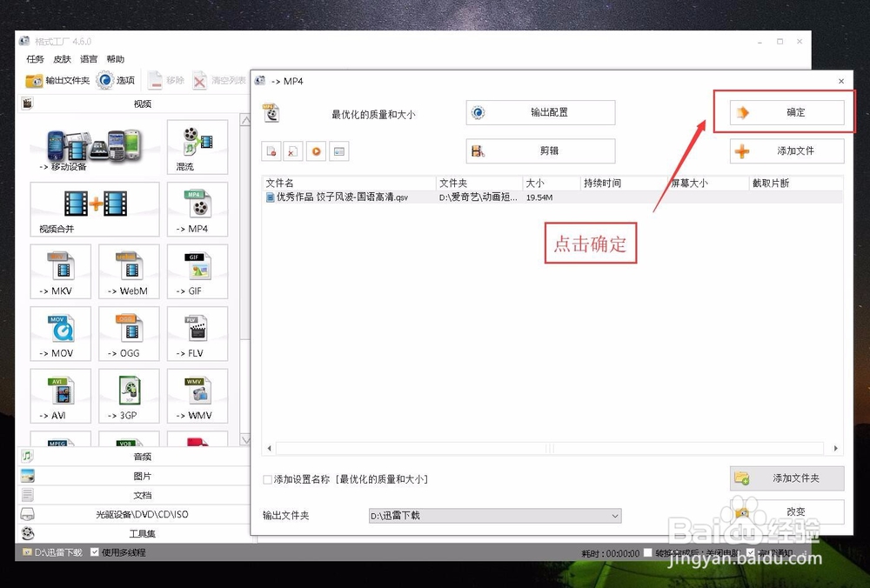Click the play preview icon in the dialog toolbar
This screenshot has width=870, height=588.
tap(315, 150)
